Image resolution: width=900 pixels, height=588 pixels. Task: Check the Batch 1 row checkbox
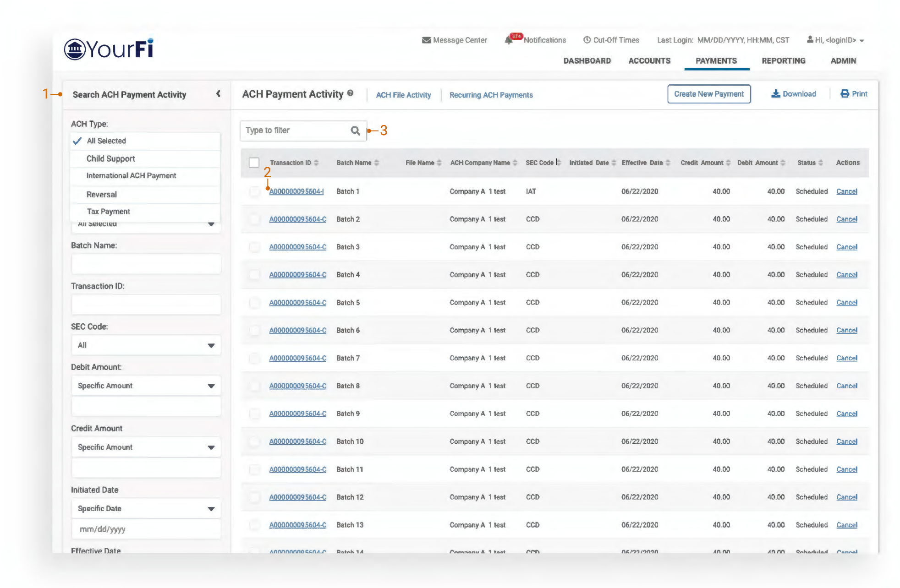pyautogui.click(x=254, y=191)
